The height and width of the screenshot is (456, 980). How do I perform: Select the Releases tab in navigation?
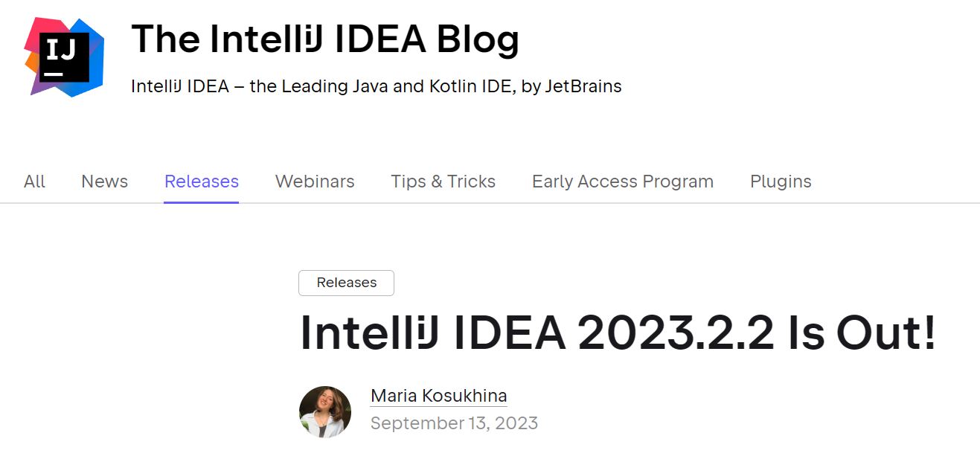click(x=202, y=182)
